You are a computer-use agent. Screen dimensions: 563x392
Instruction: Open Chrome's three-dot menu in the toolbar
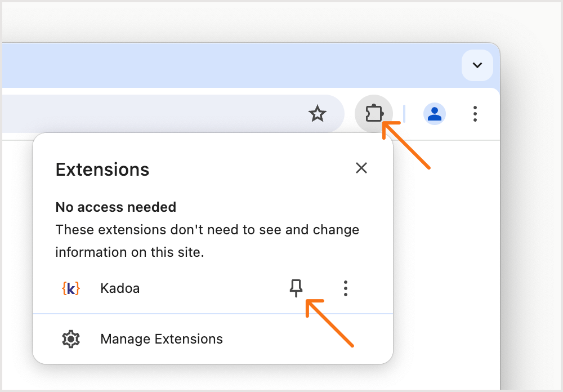[x=475, y=114]
